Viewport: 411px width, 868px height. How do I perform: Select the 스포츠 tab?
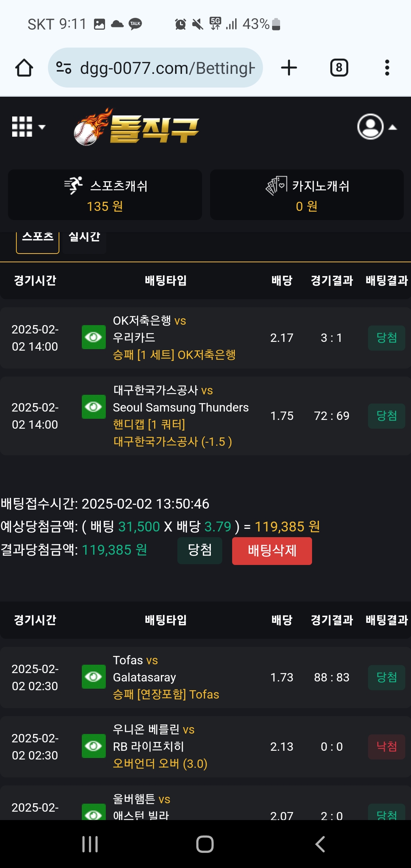(x=38, y=241)
